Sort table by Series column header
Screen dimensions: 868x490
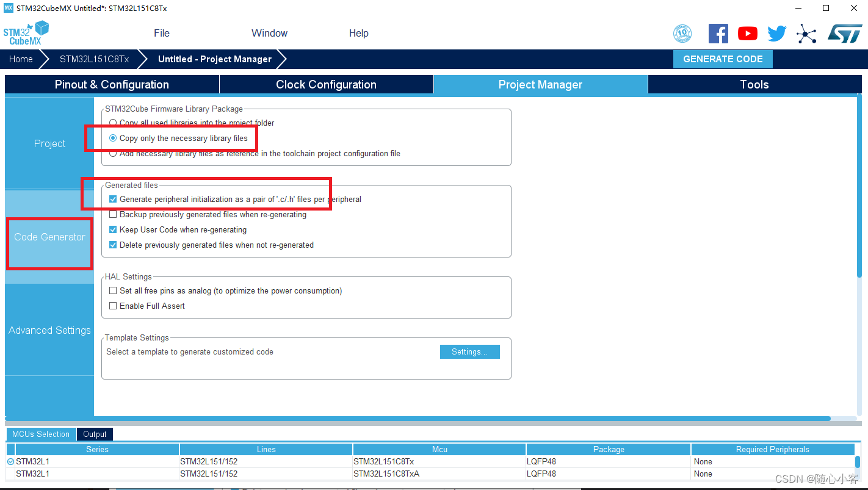point(97,449)
